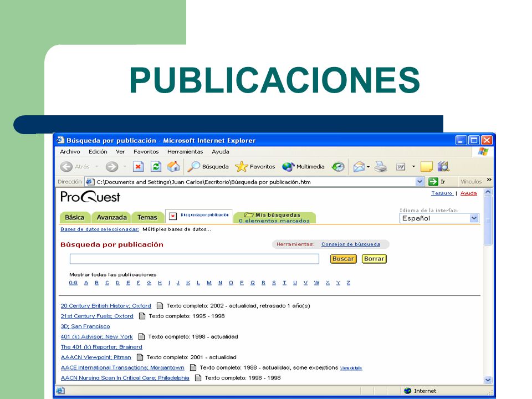
Task: Click Bases de datos seleccionadas link
Action: (99, 229)
